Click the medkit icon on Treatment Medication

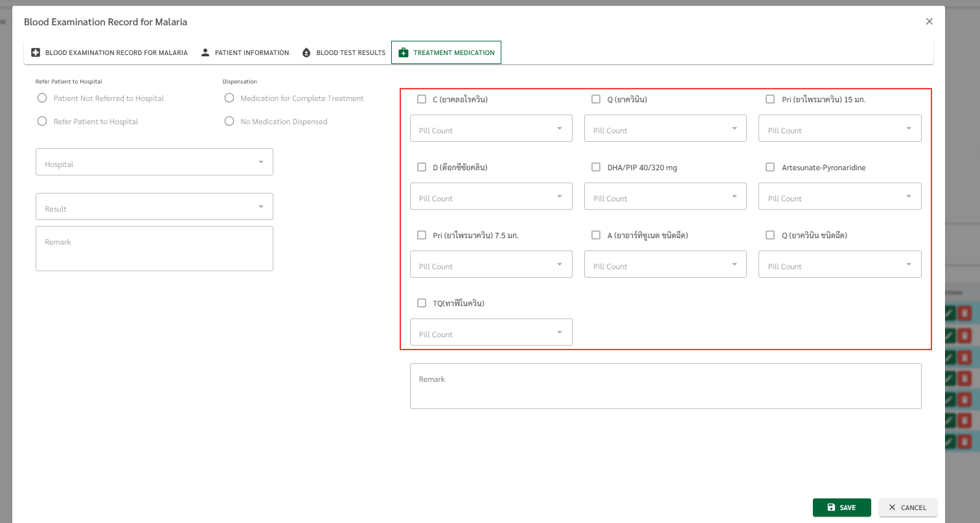click(404, 52)
